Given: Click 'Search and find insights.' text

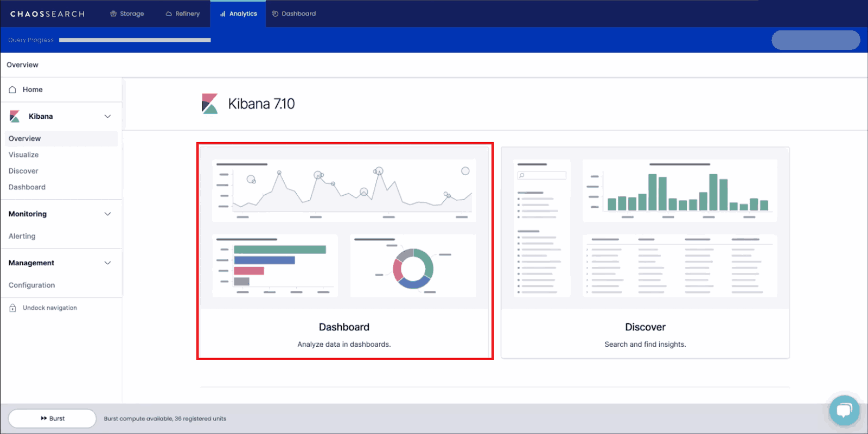Looking at the screenshot, I should tap(645, 344).
